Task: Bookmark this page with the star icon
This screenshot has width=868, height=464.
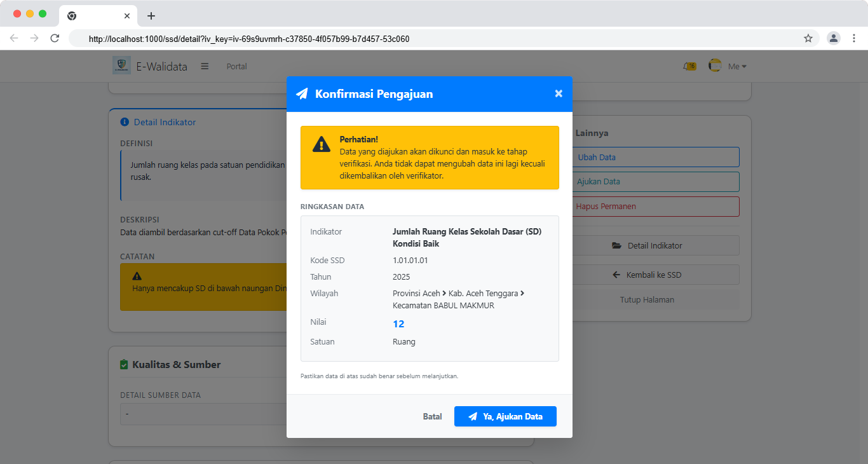Action: (808, 38)
